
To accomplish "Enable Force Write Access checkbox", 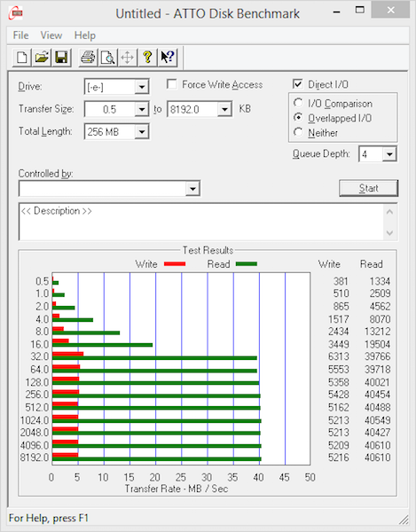I will coord(172,84).
